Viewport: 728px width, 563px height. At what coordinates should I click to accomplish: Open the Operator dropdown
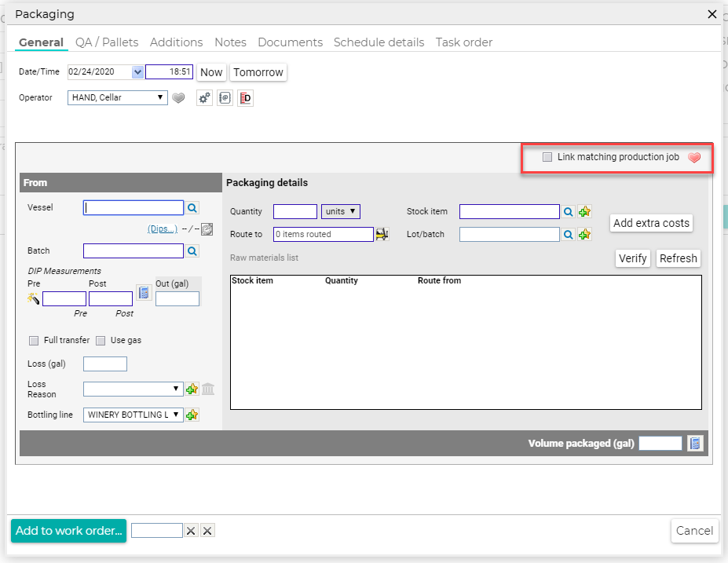pos(118,97)
